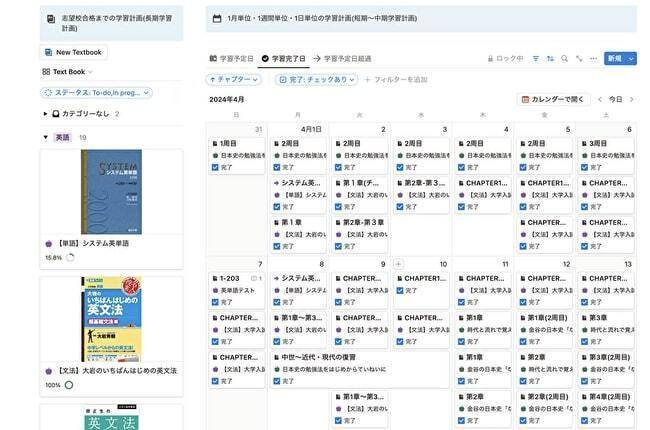
Task: Toggle 完了 checkbox on 1-203 card
Action: coord(215,302)
